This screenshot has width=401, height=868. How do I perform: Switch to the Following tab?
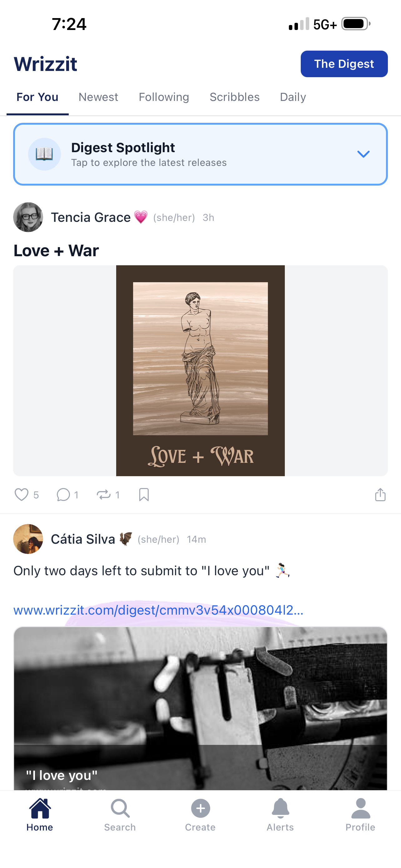click(164, 97)
